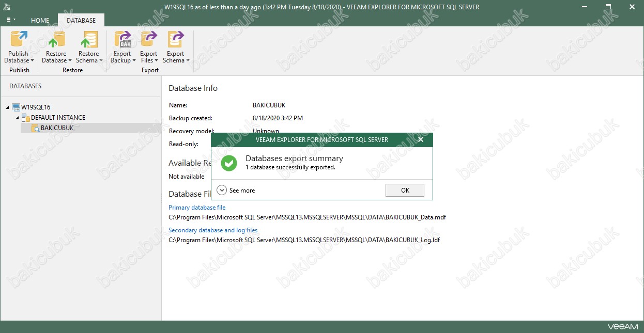The image size is (644, 333).
Task: Click Secondary database and log files link
Action: (x=213, y=230)
